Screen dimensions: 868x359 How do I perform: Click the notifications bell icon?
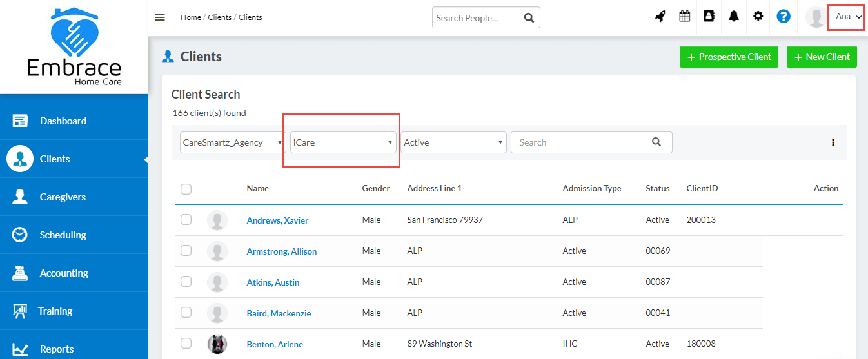(x=734, y=17)
